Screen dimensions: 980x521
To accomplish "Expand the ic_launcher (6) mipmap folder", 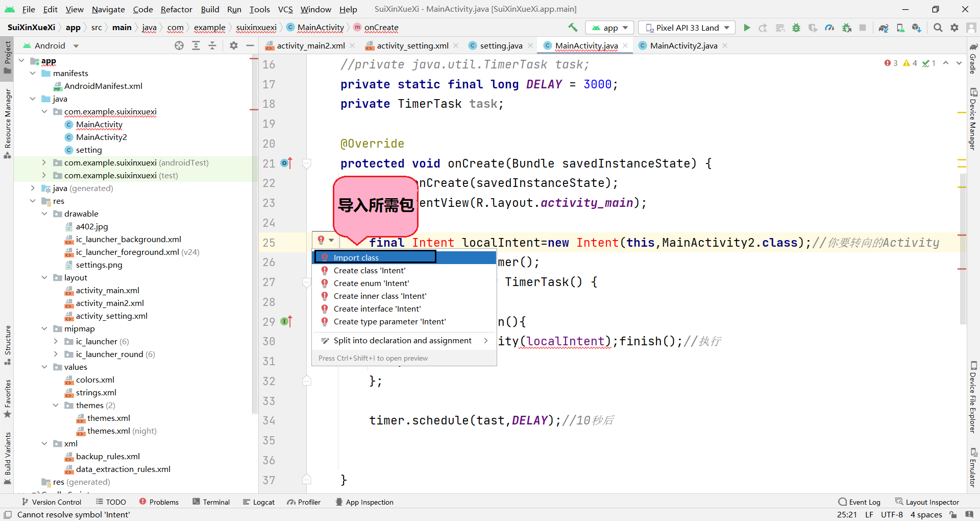I will coord(56,341).
